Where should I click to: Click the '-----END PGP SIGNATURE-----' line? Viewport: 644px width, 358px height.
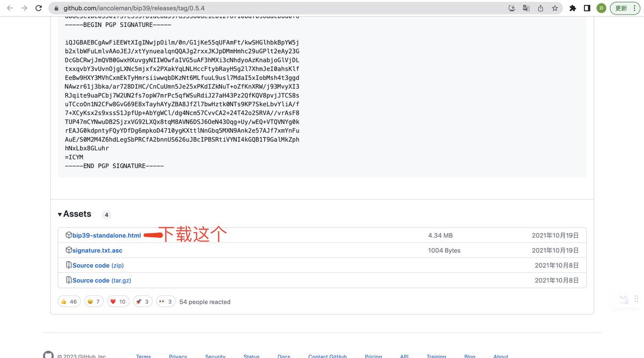click(114, 166)
